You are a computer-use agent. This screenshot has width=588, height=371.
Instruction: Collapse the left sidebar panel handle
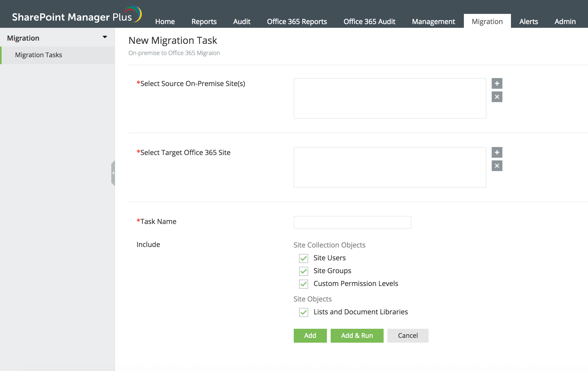[x=113, y=173]
